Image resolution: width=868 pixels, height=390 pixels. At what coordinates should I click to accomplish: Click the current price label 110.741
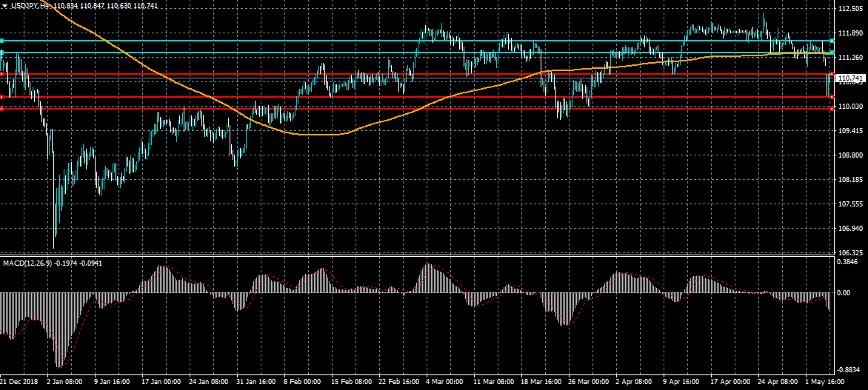(850, 78)
